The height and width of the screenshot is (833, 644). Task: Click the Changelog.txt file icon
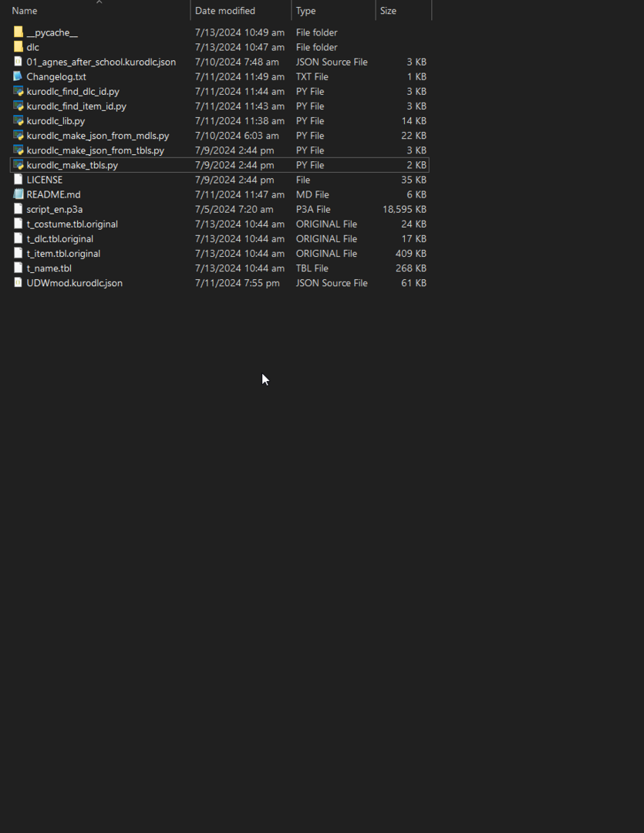[18, 76]
